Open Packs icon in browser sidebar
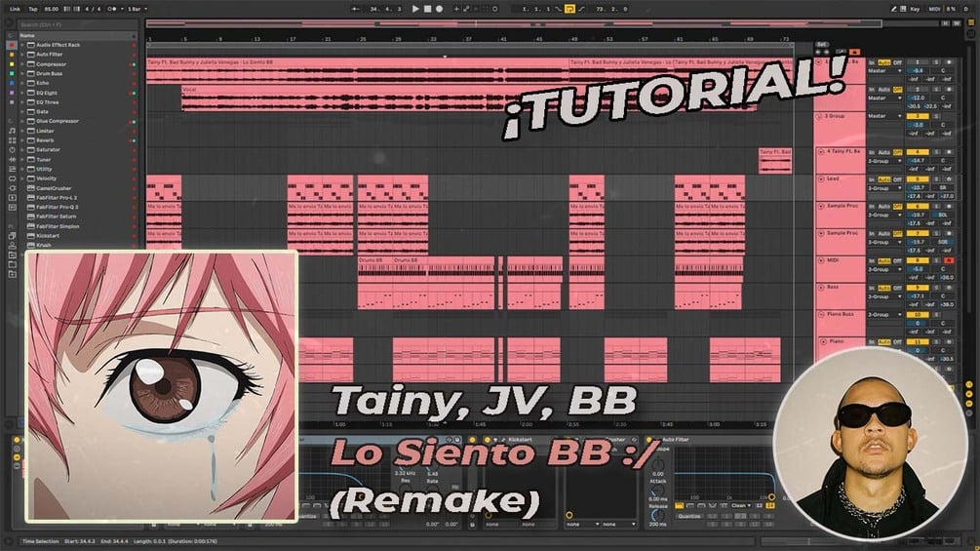Image resolution: width=980 pixels, height=551 pixels. coord(12,236)
